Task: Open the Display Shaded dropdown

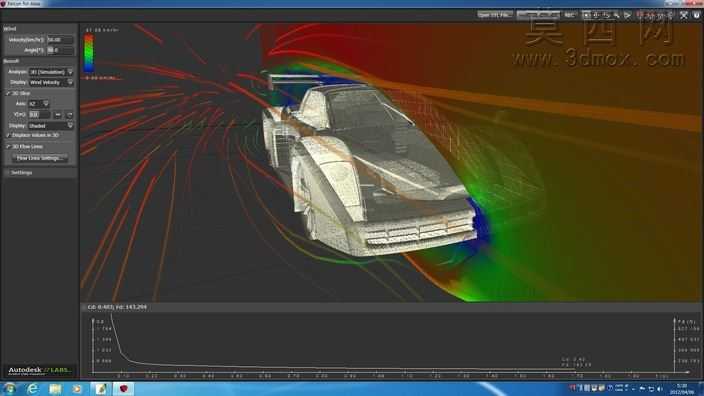Action: (51, 126)
